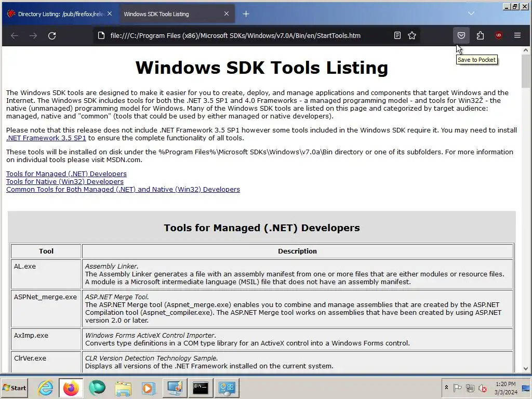Screen dimensions: 532x399
Task: Open Windows Explorer folder from taskbar
Action: pyautogui.click(x=123, y=388)
